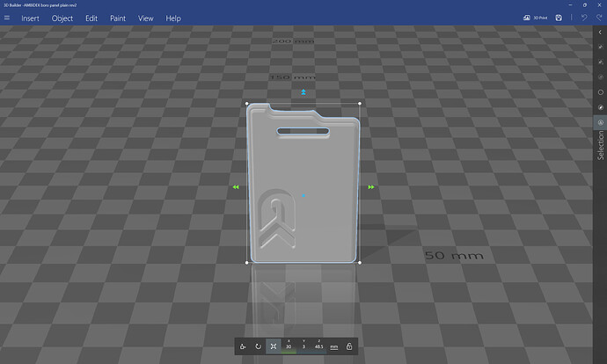Viewport: 607px width, 364px height.
Task: Click the highlighted sidebar icon
Action: [x=601, y=122]
